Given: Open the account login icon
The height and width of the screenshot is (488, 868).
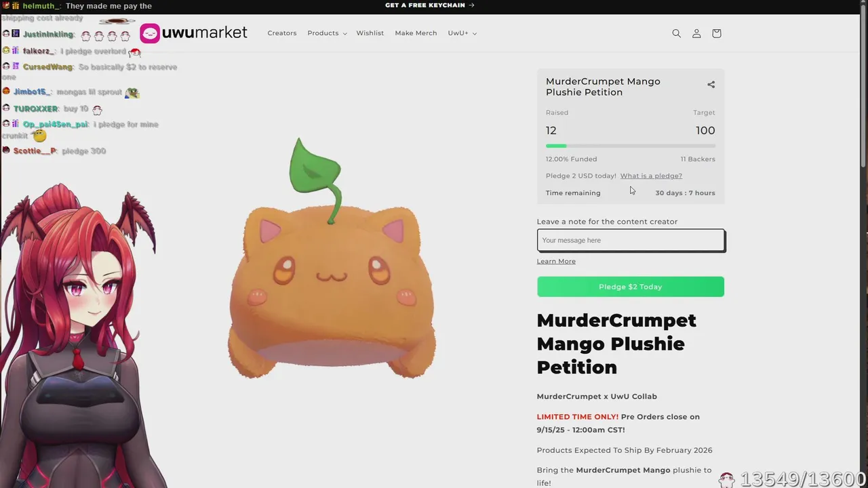Looking at the screenshot, I should [x=696, y=33].
